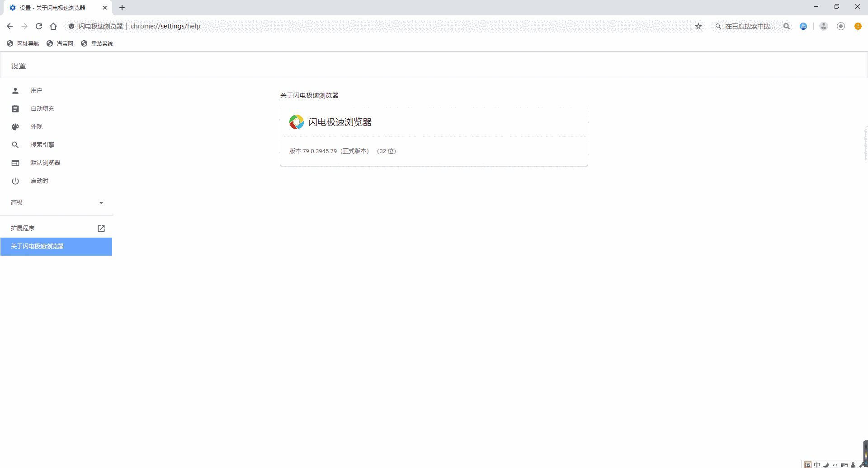Open the blue profile avatar icon
Viewport: 868px width, 468px height.
point(803,26)
